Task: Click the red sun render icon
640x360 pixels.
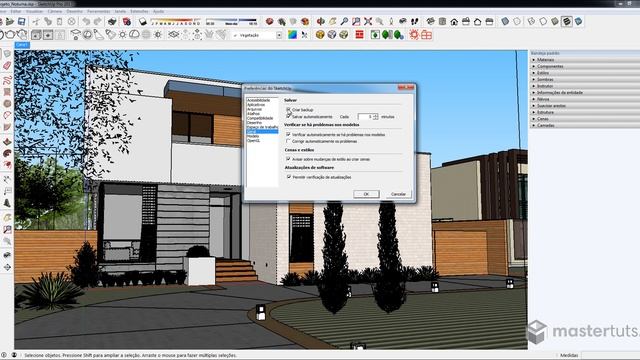Action: (x=414, y=35)
